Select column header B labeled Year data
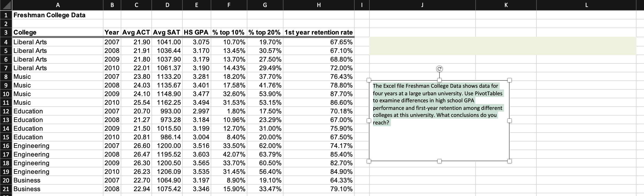Viewport: 644px width, 196px height. click(112, 5)
